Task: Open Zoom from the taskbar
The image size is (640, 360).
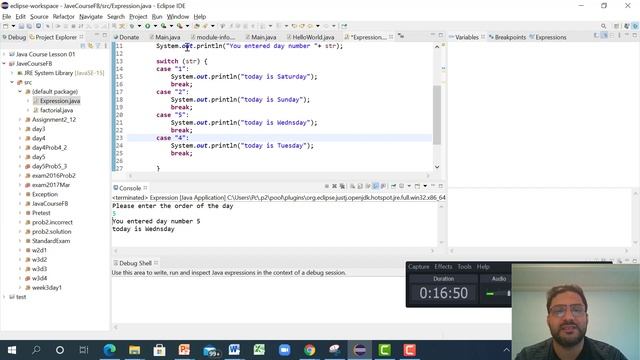Action: (x=284, y=350)
